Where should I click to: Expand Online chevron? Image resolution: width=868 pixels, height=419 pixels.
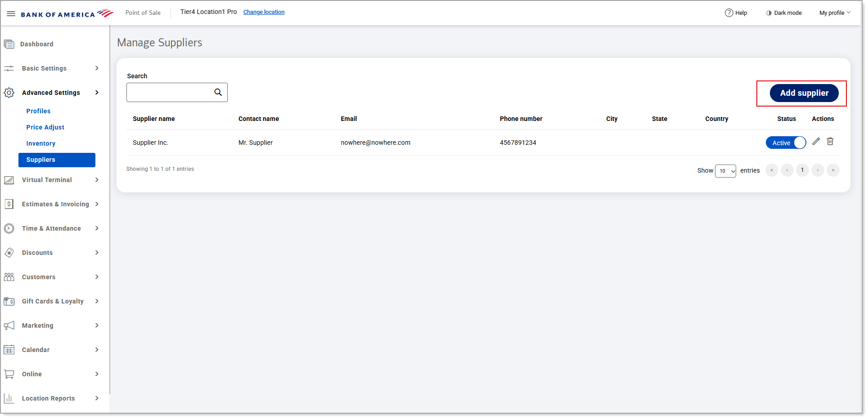pyautogui.click(x=97, y=374)
